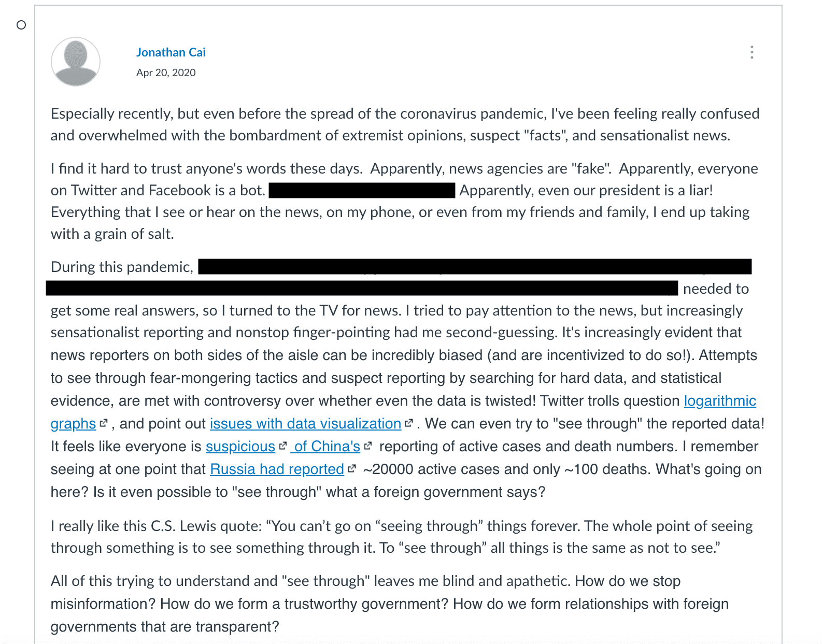Screen dimensions: 823x644
Task: Click the external-link icon after "of China's"
Action: (368, 446)
